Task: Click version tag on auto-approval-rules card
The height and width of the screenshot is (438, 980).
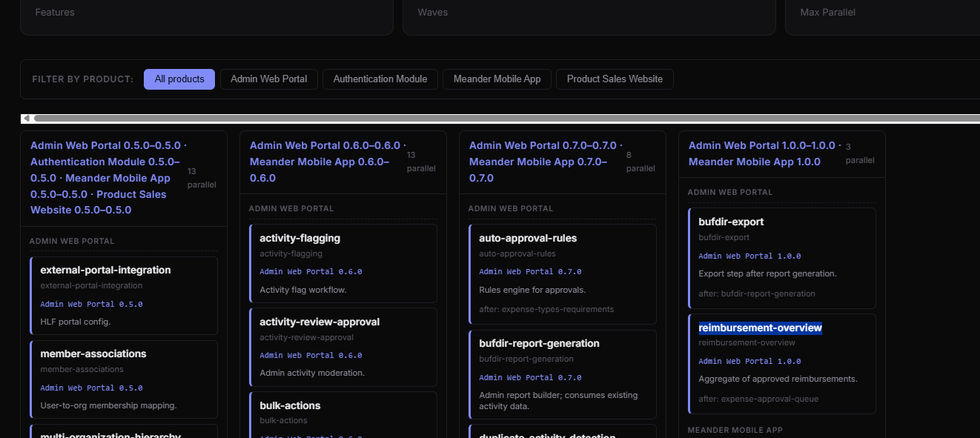Action: (x=530, y=272)
